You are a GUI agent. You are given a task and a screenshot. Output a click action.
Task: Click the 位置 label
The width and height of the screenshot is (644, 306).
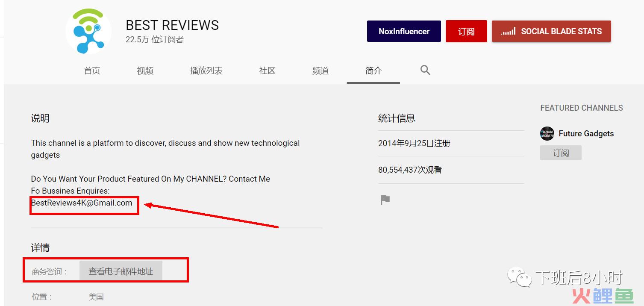42,297
